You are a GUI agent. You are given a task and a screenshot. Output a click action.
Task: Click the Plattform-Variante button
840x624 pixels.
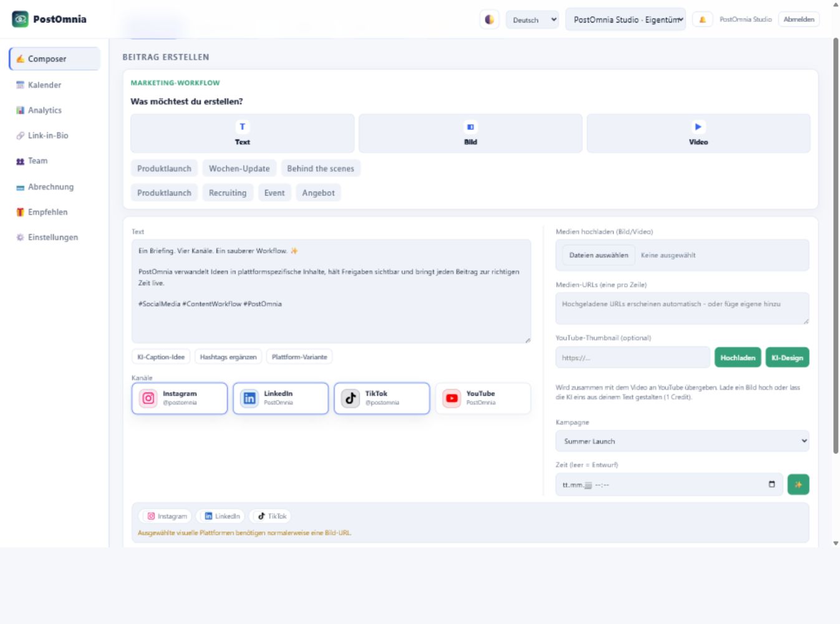pyautogui.click(x=299, y=357)
